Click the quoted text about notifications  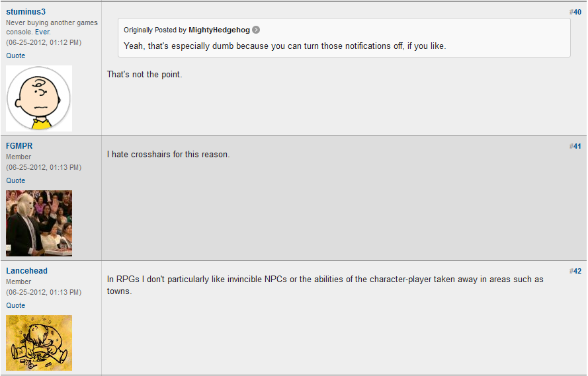(284, 46)
